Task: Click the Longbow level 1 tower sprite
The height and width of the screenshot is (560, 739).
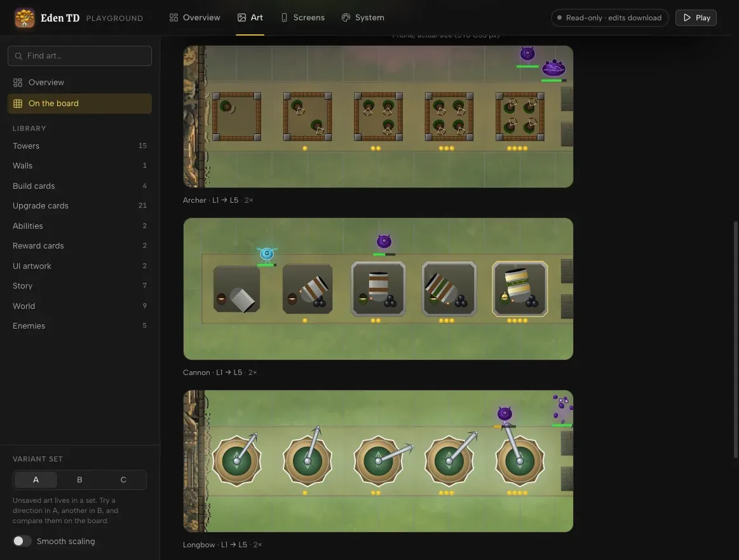Action: coord(236,461)
